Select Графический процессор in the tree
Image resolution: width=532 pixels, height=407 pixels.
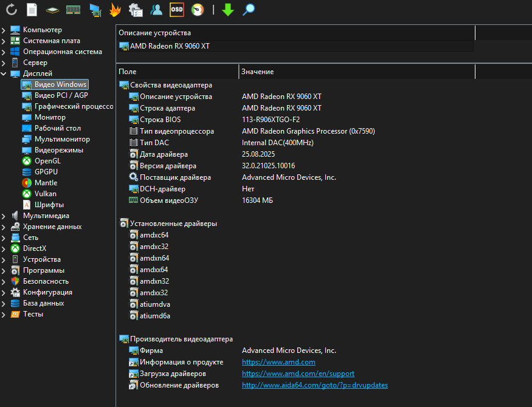pyautogui.click(x=74, y=106)
